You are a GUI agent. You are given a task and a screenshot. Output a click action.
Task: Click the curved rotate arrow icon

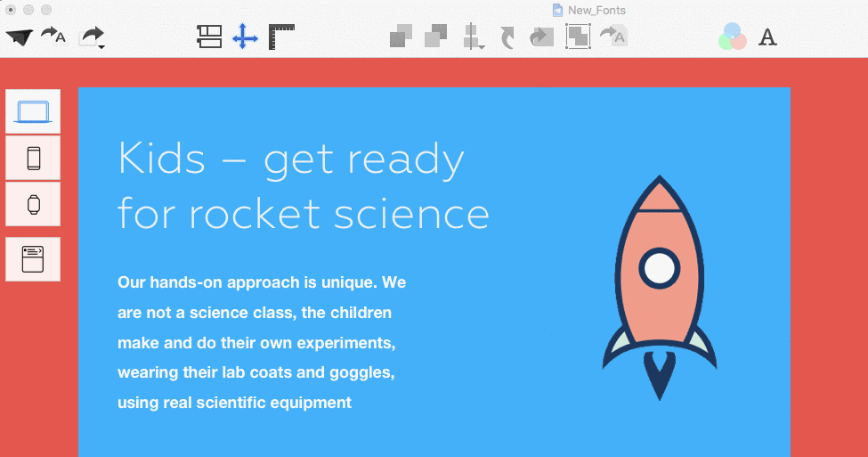click(x=507, y=38)
